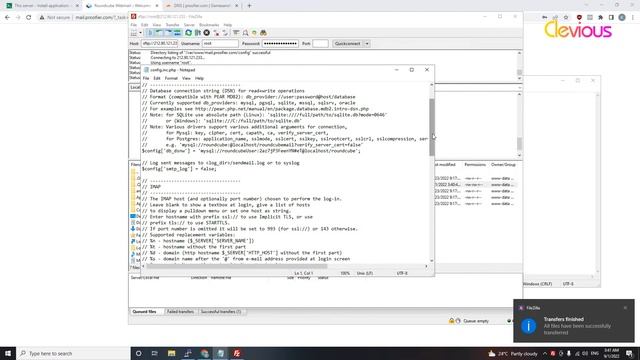Screen dimensions: 640x360
Task: Expand the Site Manager dropdown arrow
Action: pos(140,33)
